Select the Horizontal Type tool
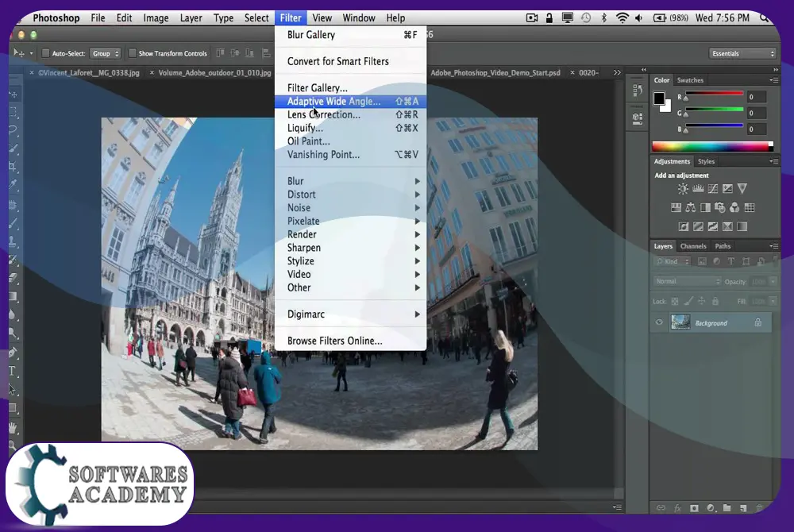The height and width of the screenshot is (532, 794). coord(13,371)
